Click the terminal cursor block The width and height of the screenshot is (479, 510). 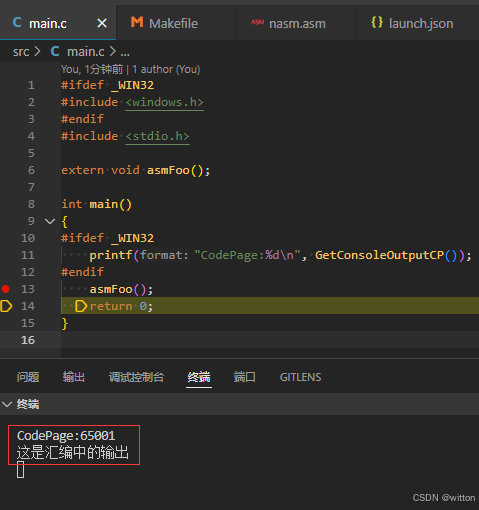[x=20, y=469]
